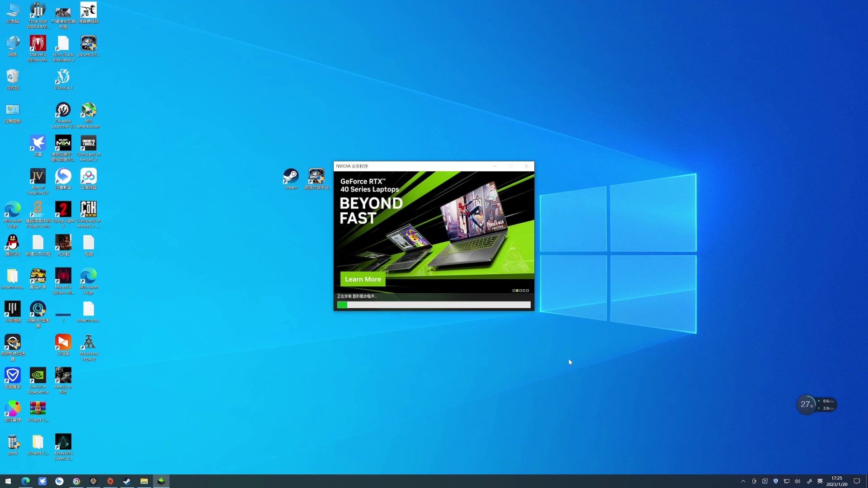Click the 英 input method indicator
Image resolution: width=868 pixels, height=488 pixels.
click(820, 481)
